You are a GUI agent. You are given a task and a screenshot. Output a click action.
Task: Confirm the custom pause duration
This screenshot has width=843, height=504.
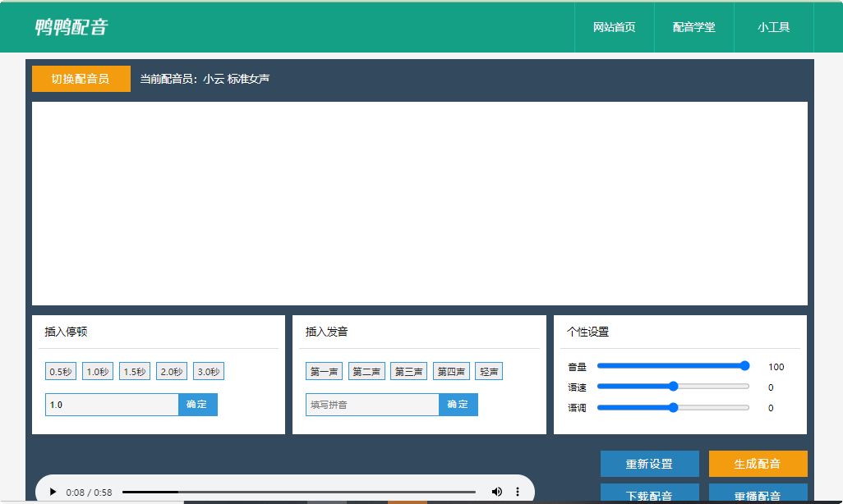[x=197, y=405]
